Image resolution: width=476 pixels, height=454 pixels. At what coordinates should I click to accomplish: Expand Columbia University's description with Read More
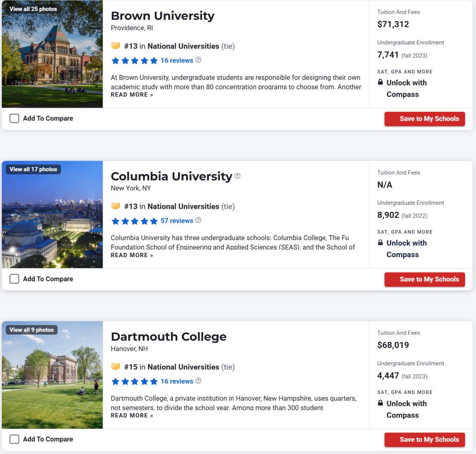(x=132, y=255)
